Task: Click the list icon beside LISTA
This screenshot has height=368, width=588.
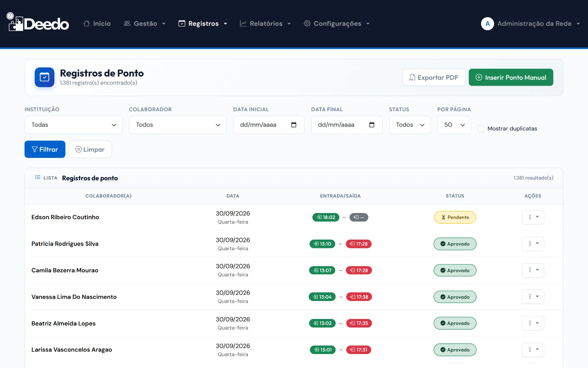Action: click(37, 177)
